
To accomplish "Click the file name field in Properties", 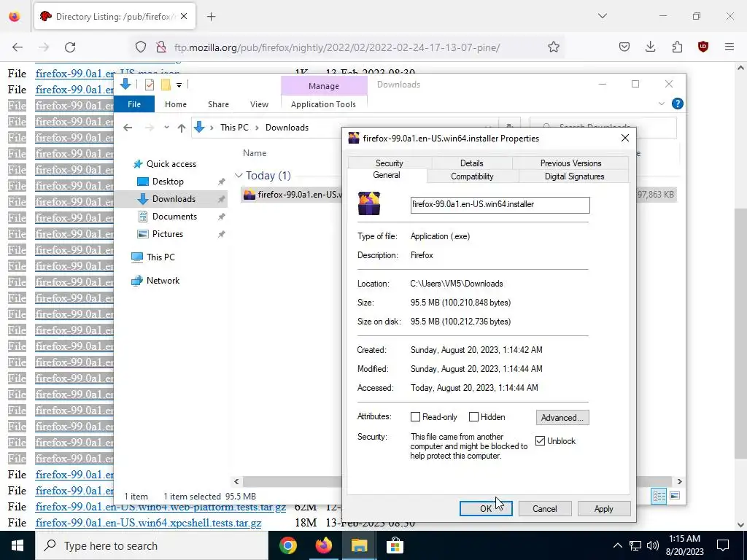I will coord(500,205).
